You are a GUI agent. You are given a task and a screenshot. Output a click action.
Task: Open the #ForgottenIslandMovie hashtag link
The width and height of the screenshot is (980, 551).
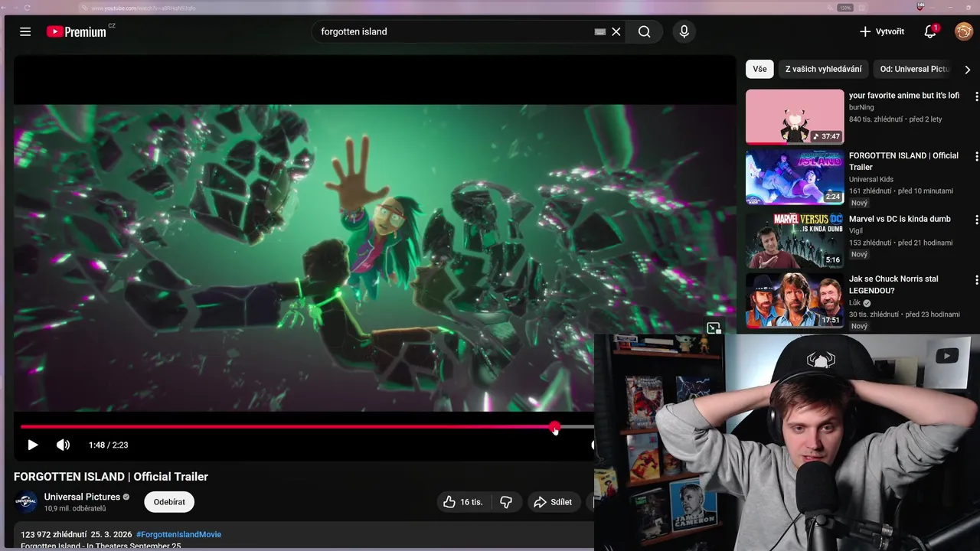[178, 534]
